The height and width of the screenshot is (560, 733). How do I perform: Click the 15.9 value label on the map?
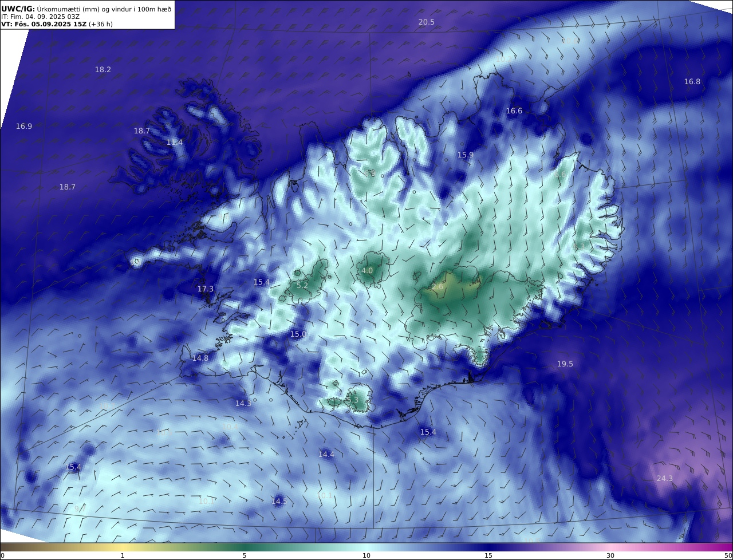tap(466, 155)
